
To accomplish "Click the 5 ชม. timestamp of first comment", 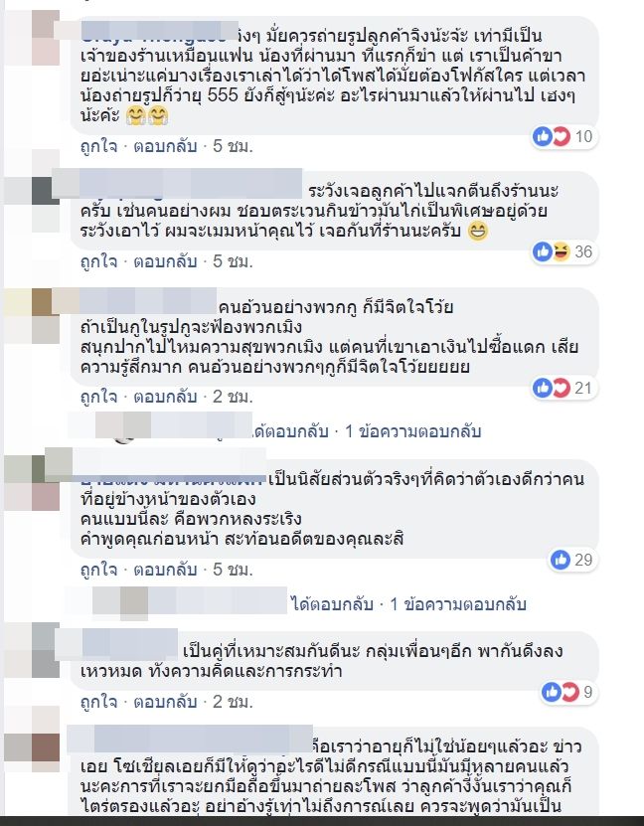I will click(x=233, y=146).
